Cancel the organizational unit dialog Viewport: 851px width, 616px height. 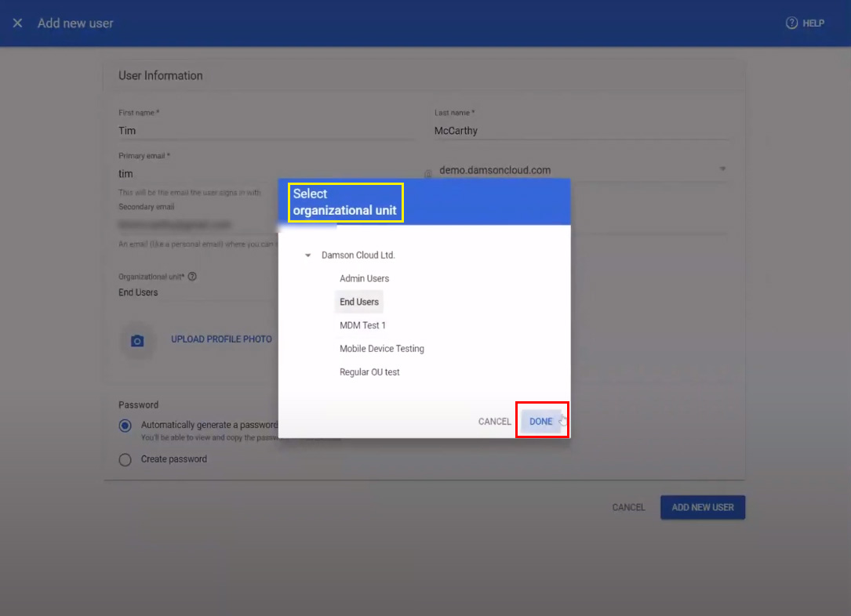pyautogui.click(x=494, y=422)
